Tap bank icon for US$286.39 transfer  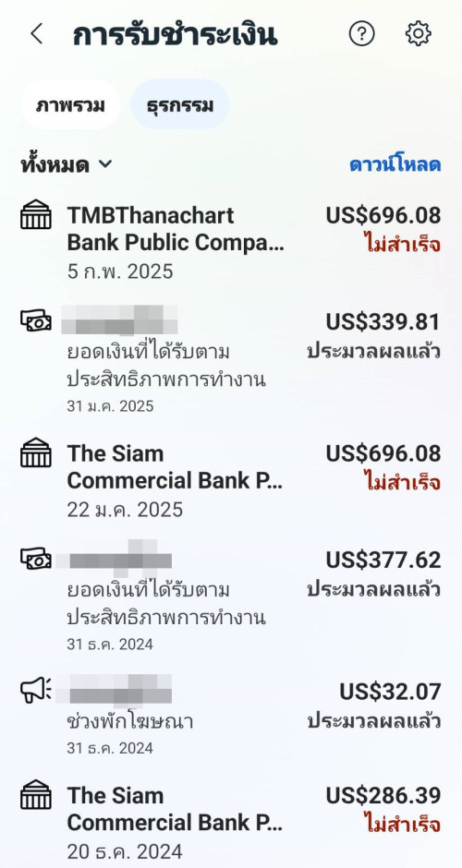click(36, 795)
